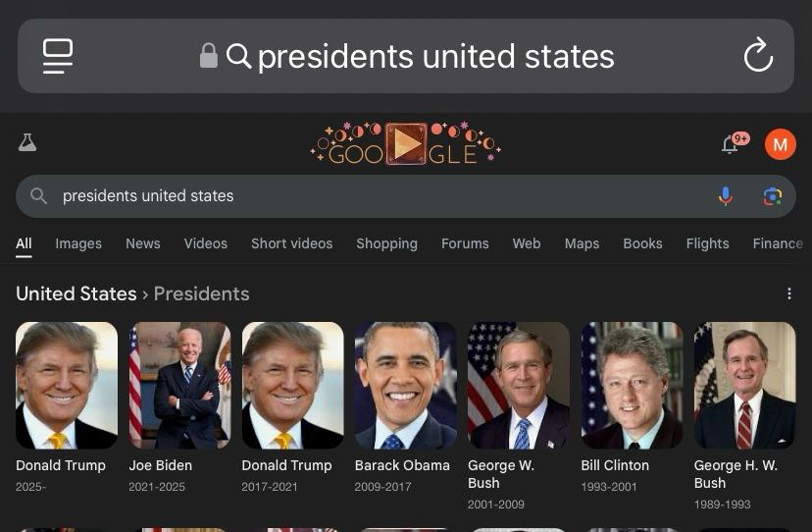Open Barack Obama's portrait card
This screenshot has width=812, height=532.
405,386
